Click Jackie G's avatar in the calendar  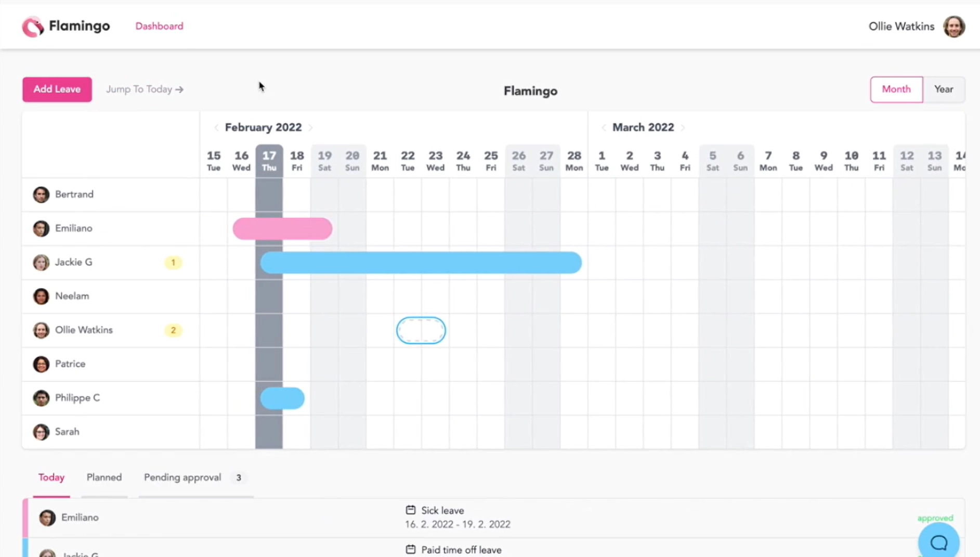[41, 262]
